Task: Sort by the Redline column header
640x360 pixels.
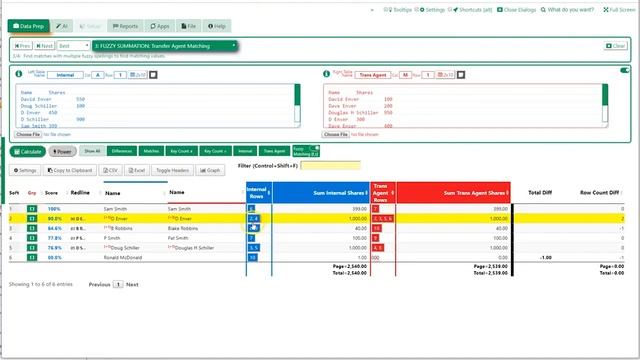Action: click(80, 193)
